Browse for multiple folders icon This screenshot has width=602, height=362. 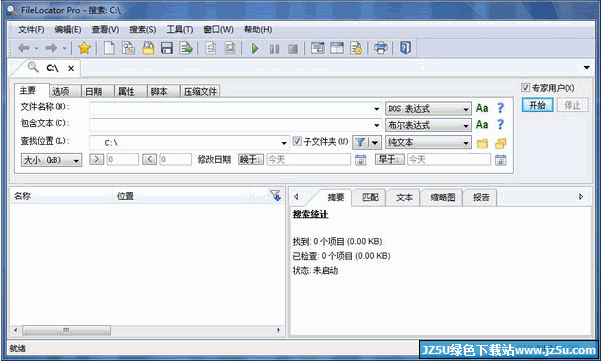pos(501,143)
